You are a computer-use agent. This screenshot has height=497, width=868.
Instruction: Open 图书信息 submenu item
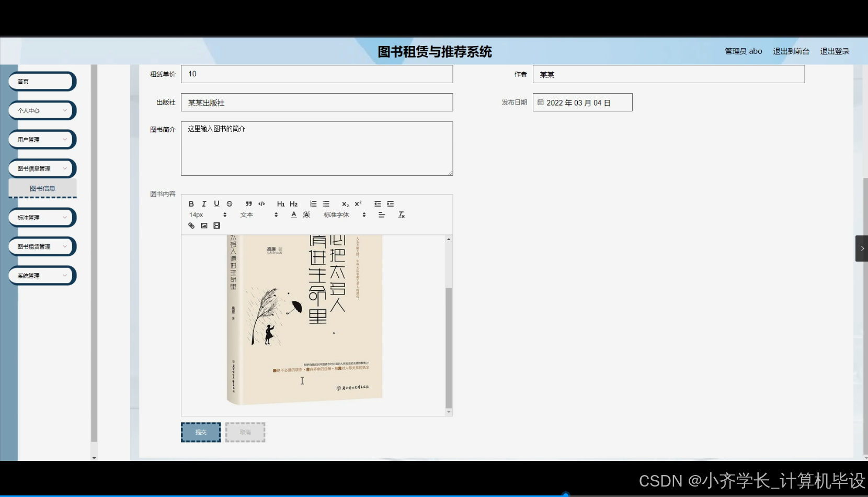pos(42,188)
